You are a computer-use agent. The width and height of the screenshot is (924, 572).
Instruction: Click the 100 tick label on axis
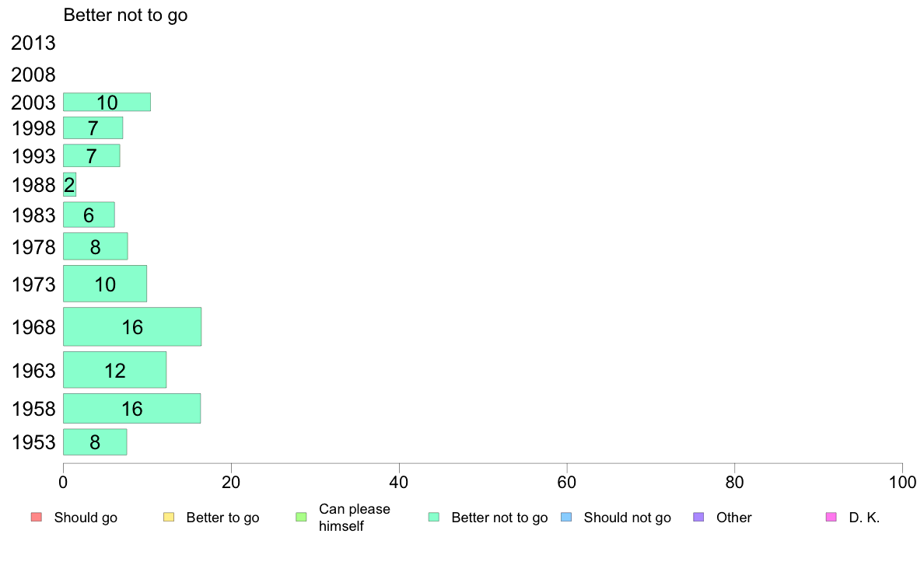pyautogui.click(x=902, y=483)
